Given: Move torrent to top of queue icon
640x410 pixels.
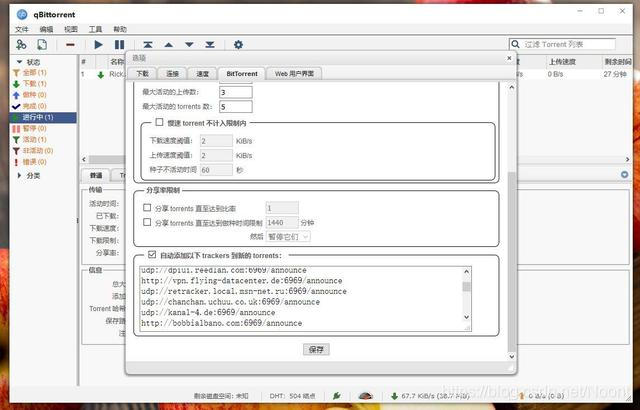Looking at the screenshot, I should tap(148, 44).
